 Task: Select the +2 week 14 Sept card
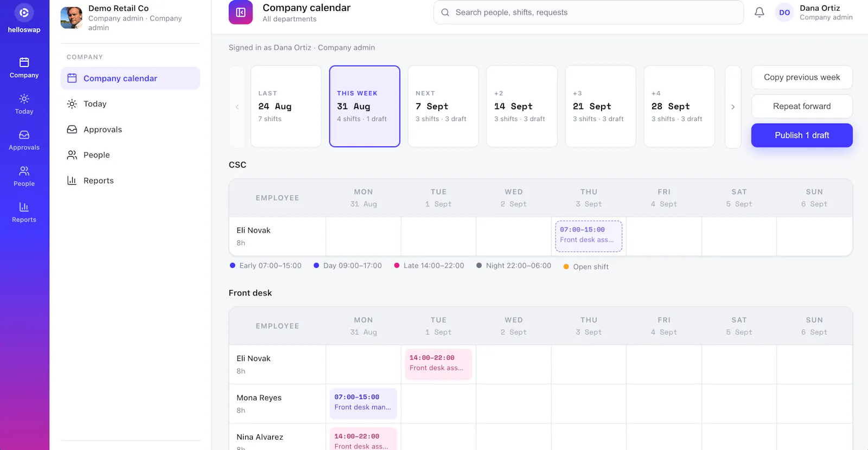(522, 106)
